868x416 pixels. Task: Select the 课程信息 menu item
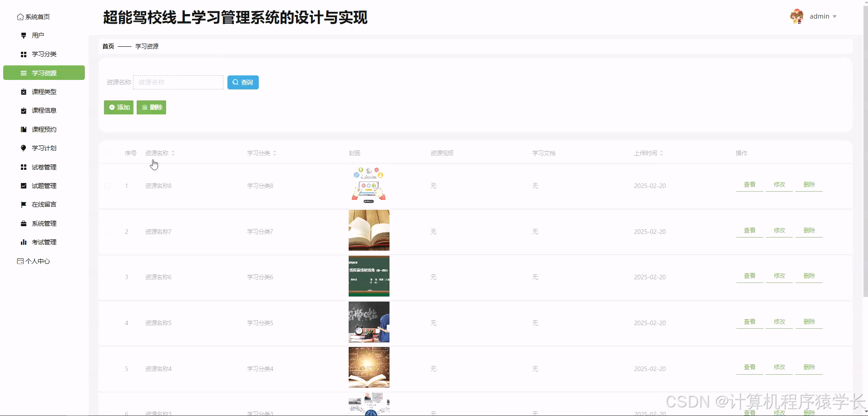point(44,110)
